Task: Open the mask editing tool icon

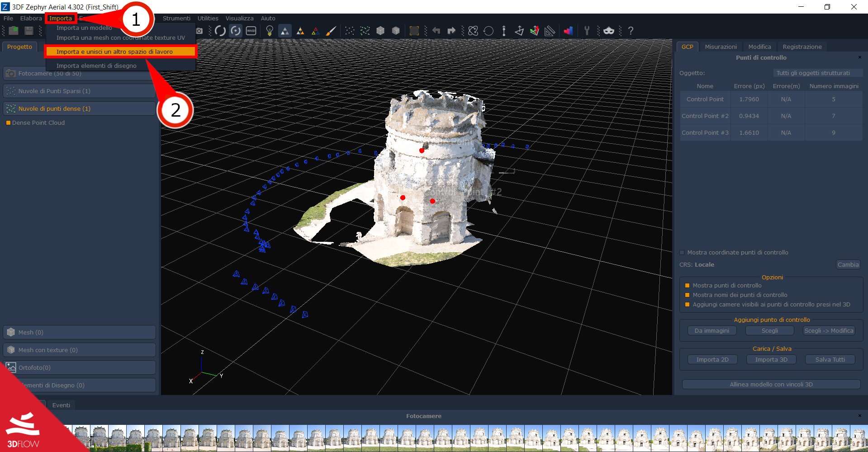Action: pyautogui.click(x=609, y=31)
